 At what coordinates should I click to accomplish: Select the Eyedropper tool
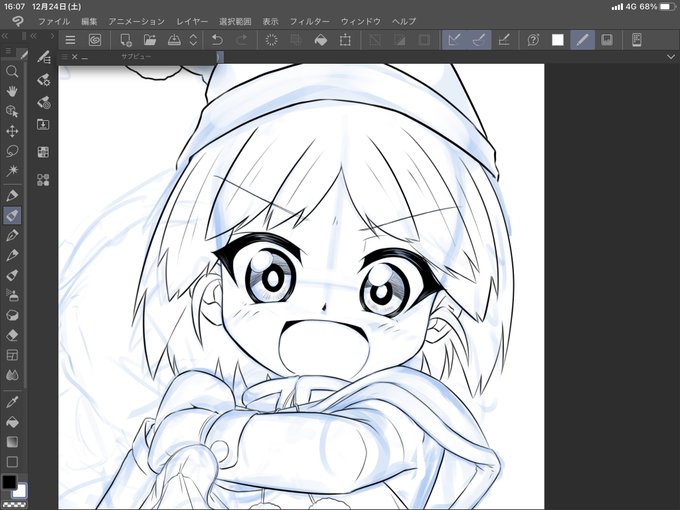[12, 402]
